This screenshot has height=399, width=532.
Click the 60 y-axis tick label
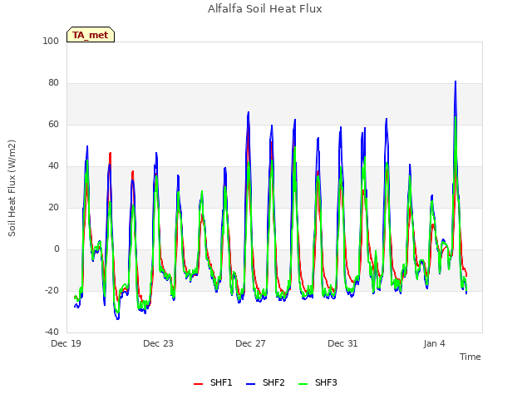coord(53,124)
